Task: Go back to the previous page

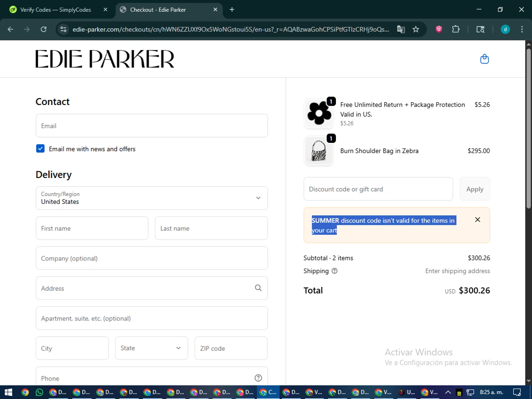Action: click(x=10, y=29)
